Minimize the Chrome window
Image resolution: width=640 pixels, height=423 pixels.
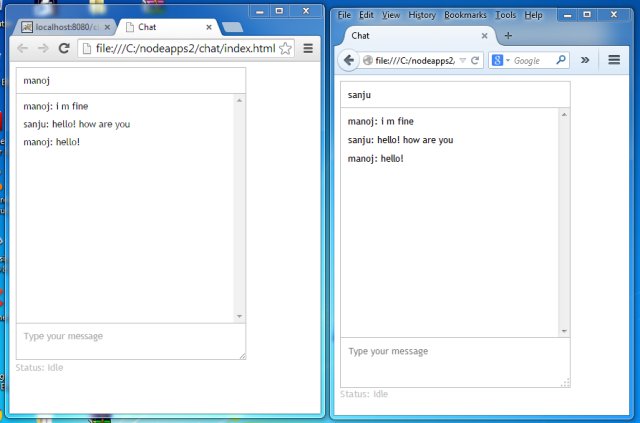tap(259, 11)
